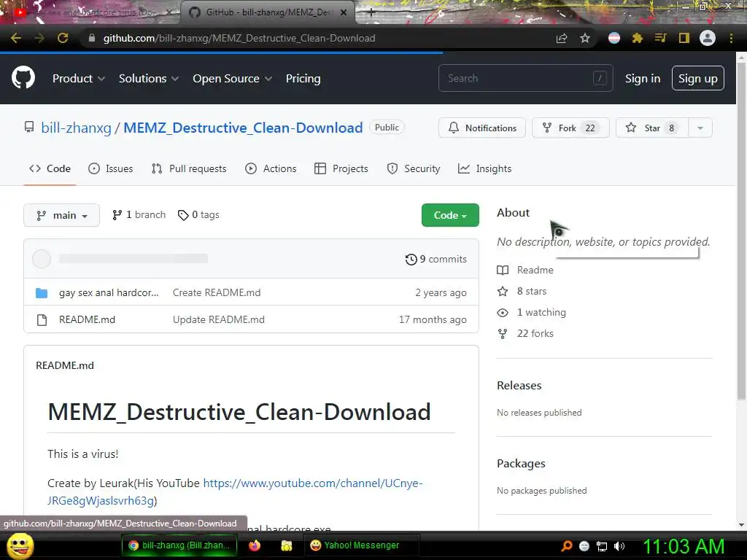Open a new browser tab with plus
This screenshot has height=560, width=747.
click(x=371, y=13)
